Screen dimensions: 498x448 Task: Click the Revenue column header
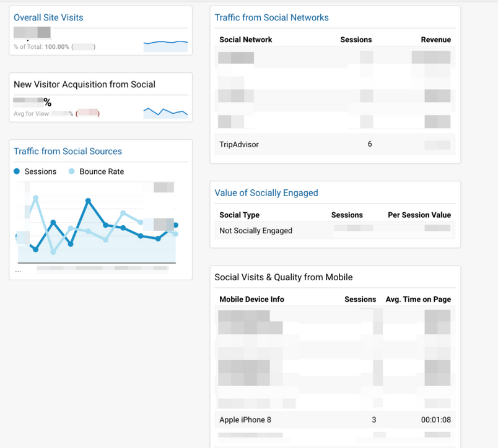[435, 40]
